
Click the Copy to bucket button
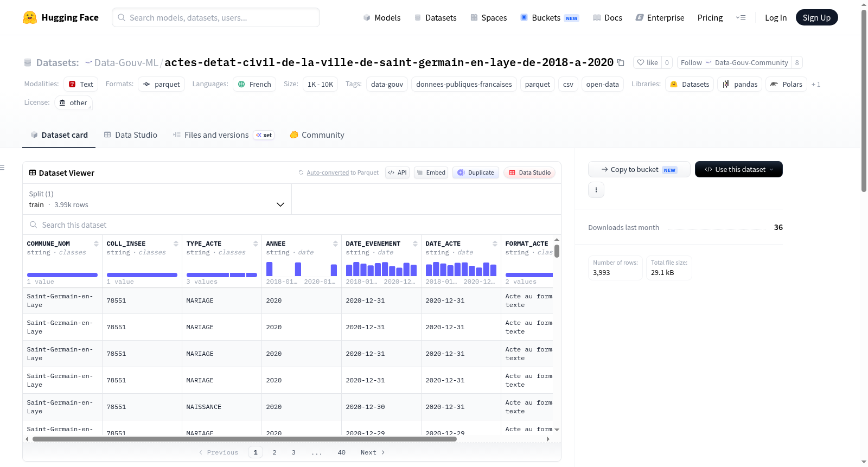639,169
